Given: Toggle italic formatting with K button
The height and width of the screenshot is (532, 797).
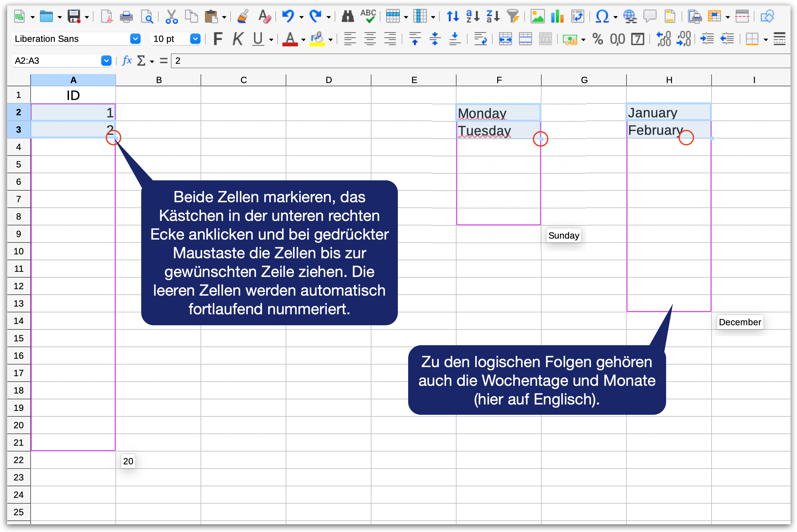Looking at the screenshot, I should [238, 39].
